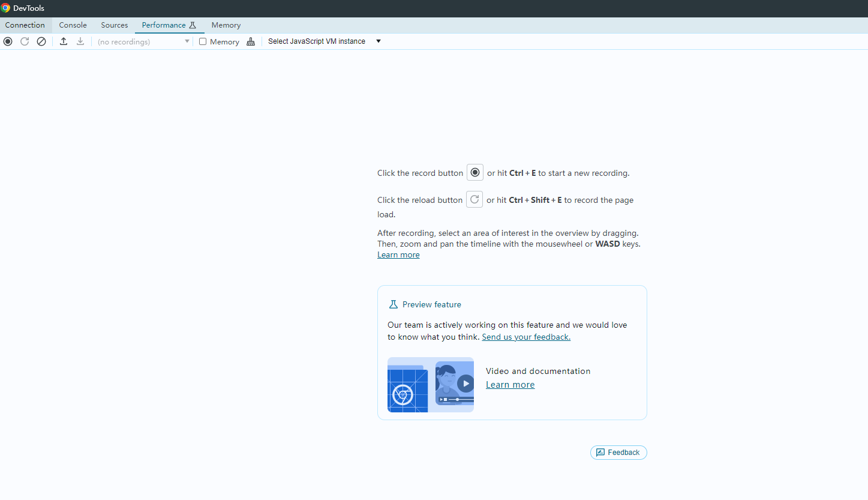Viewport: 868px width, 500px height.
Task: Click the Send us your feedback link
Action: pos(525,337)
